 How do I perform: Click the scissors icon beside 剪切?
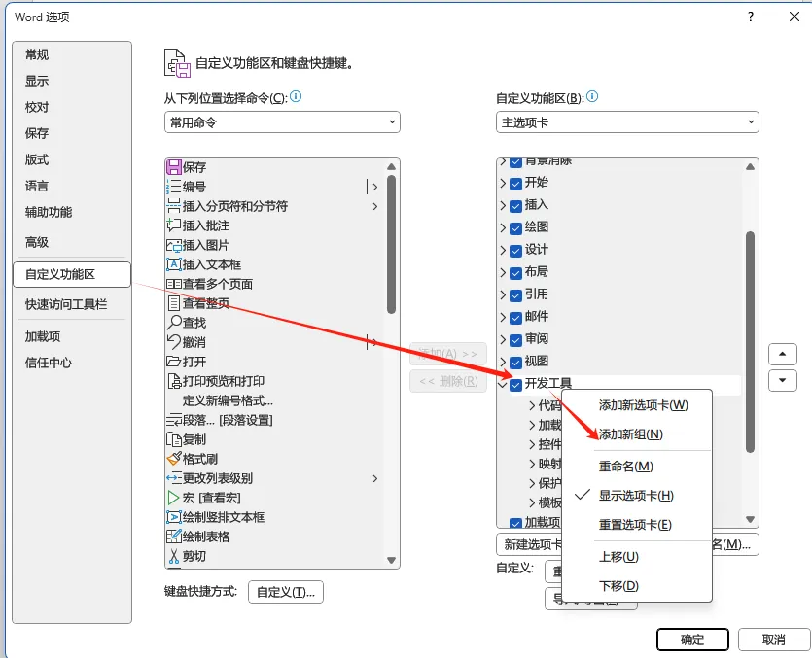[x=174, y=556]
